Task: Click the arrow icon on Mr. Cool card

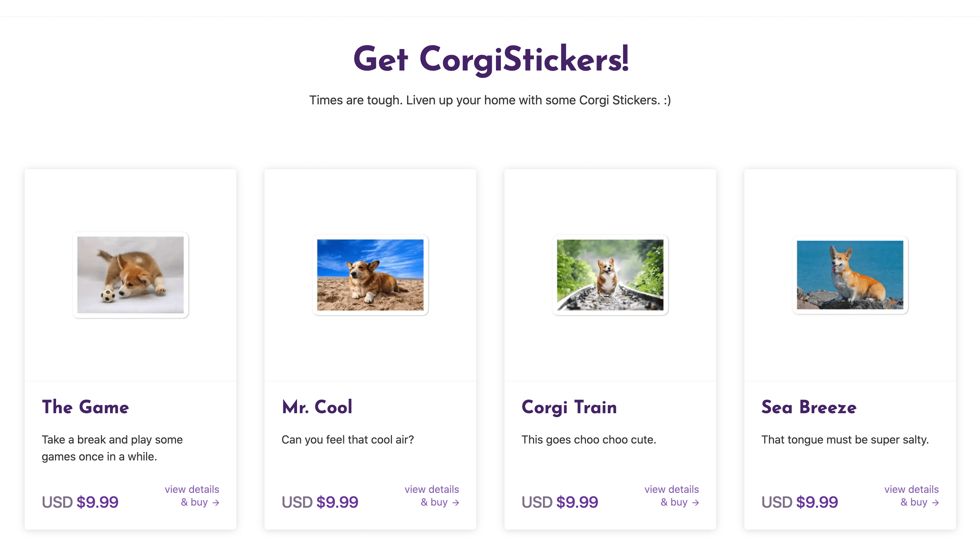Action: coord(456,502)
